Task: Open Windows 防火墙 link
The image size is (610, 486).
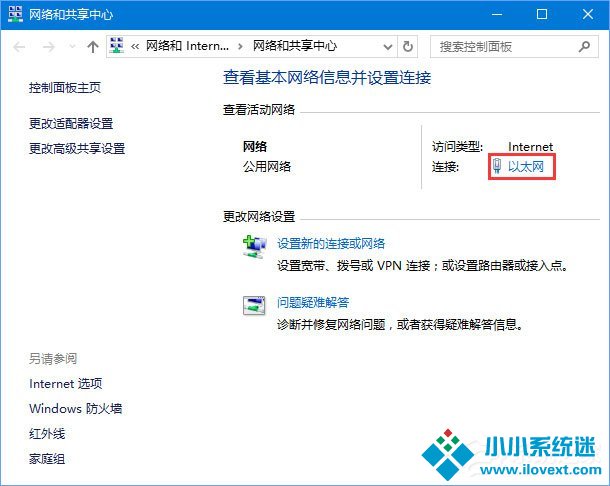Action: (x=75, y=409)
